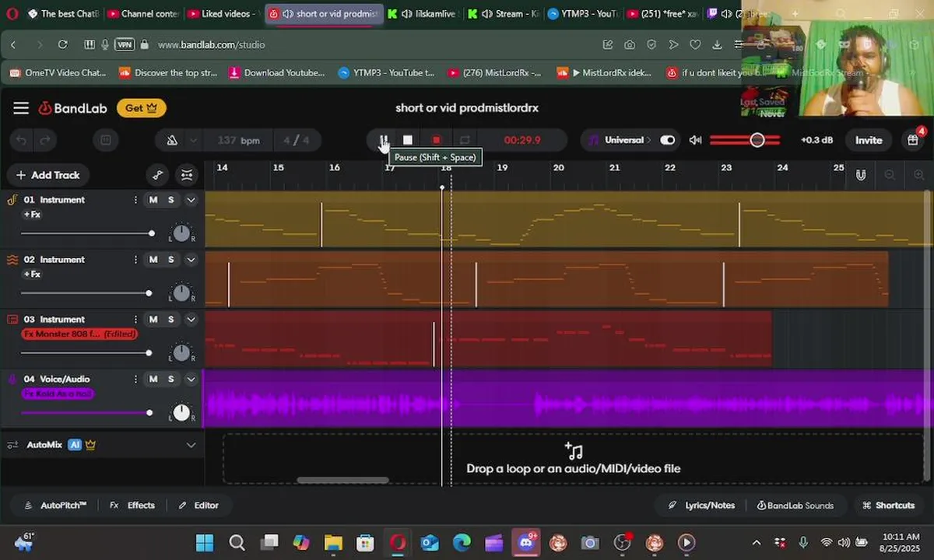934x560 pixels.
Task: Toggle the automation tool icon
Action: tap(158, 175)
